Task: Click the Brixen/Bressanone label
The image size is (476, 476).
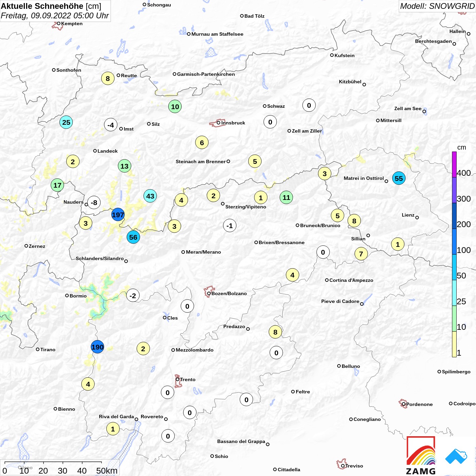Action: pyautogui.click(x=282, y=242)
